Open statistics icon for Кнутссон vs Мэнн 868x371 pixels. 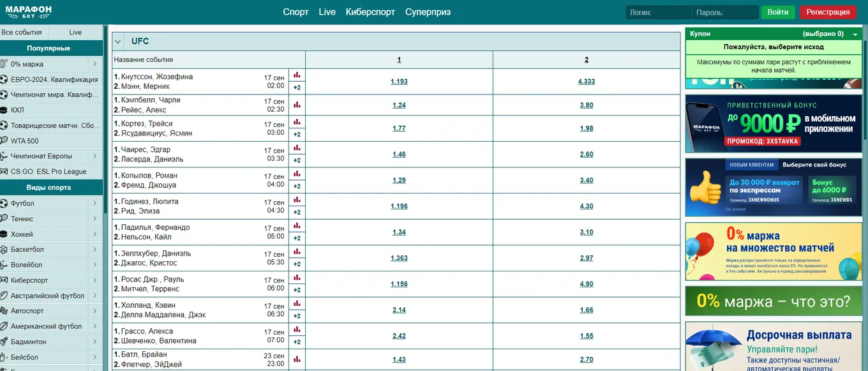[297, 75]
